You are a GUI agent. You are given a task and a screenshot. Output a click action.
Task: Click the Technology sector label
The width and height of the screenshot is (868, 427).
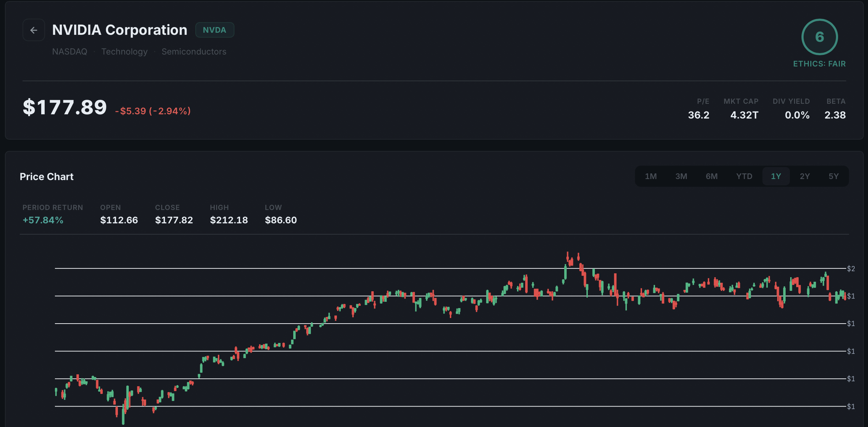[124, 52]
